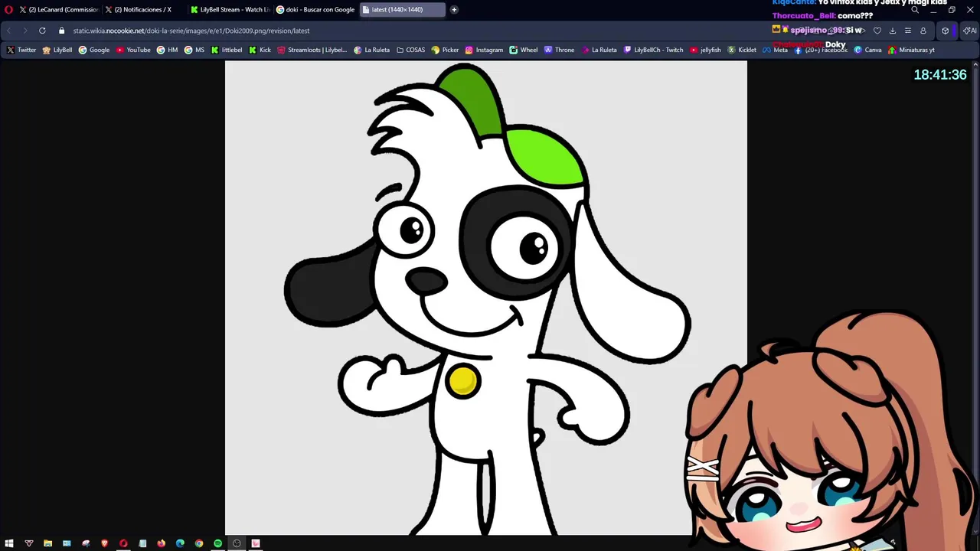
Task: Open File Explorer from the taskbar
Action: click(47, 543)
